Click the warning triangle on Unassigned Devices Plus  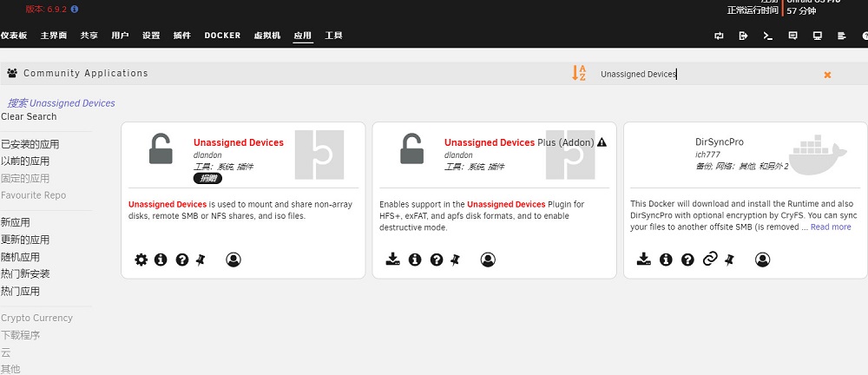602,142
